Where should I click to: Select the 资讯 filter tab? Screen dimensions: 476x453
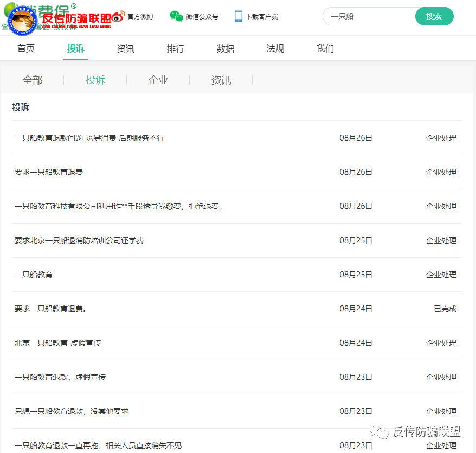point(221,80)
